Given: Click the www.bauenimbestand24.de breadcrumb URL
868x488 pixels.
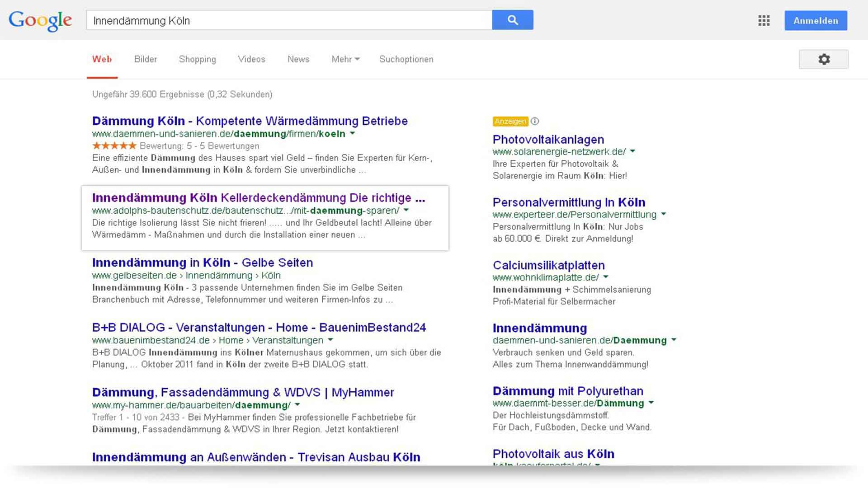Looking at the screenshot, I should pos(208,340).
